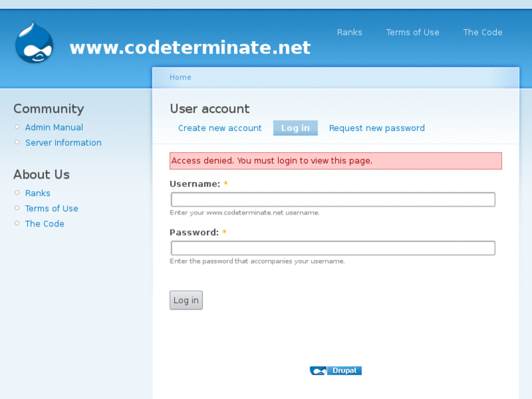Open Terms of Use in the sidebar
This screenshot has height=399, width=532.
pos(51,209)
